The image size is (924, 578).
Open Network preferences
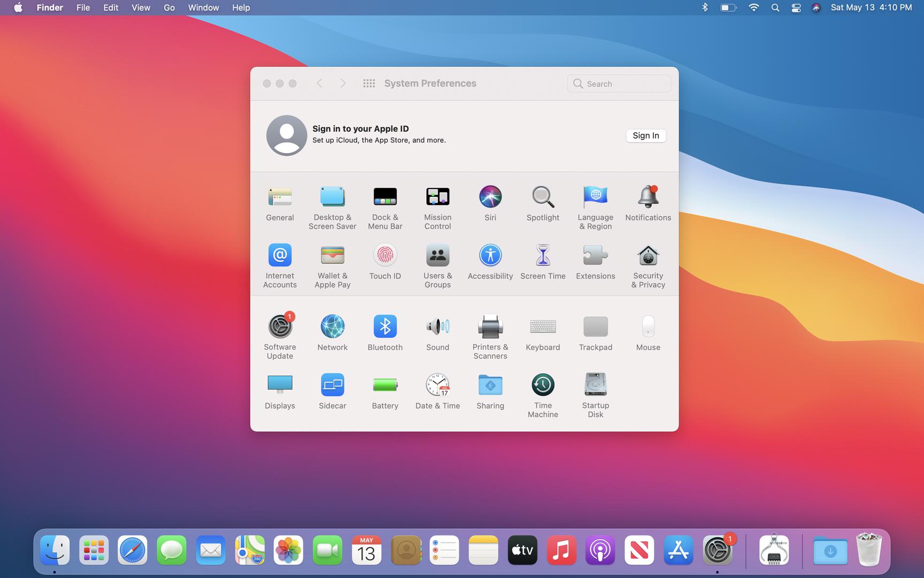point(332,333)
